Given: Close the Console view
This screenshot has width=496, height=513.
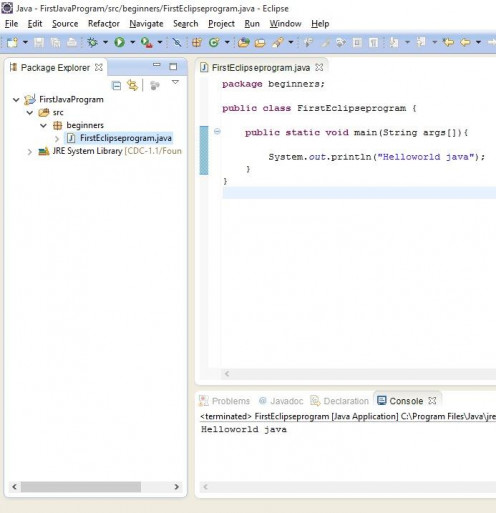Looking at the screenshot, I should point(432,401).
